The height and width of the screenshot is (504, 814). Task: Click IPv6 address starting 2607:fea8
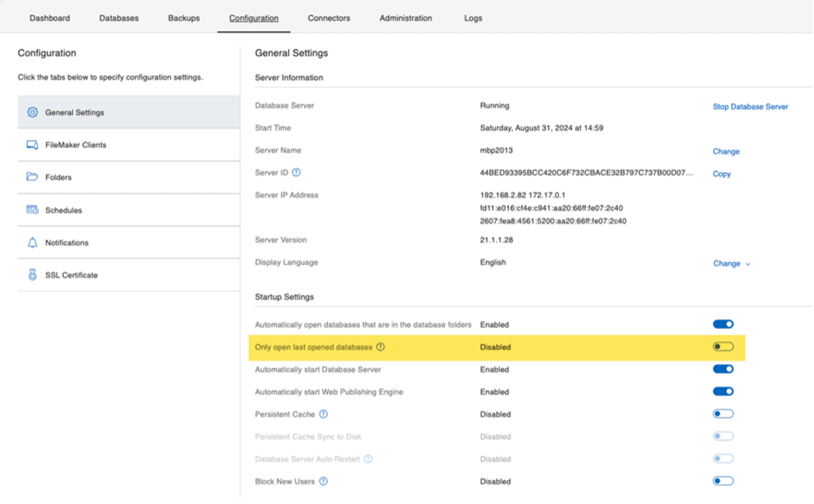point(553,221)
